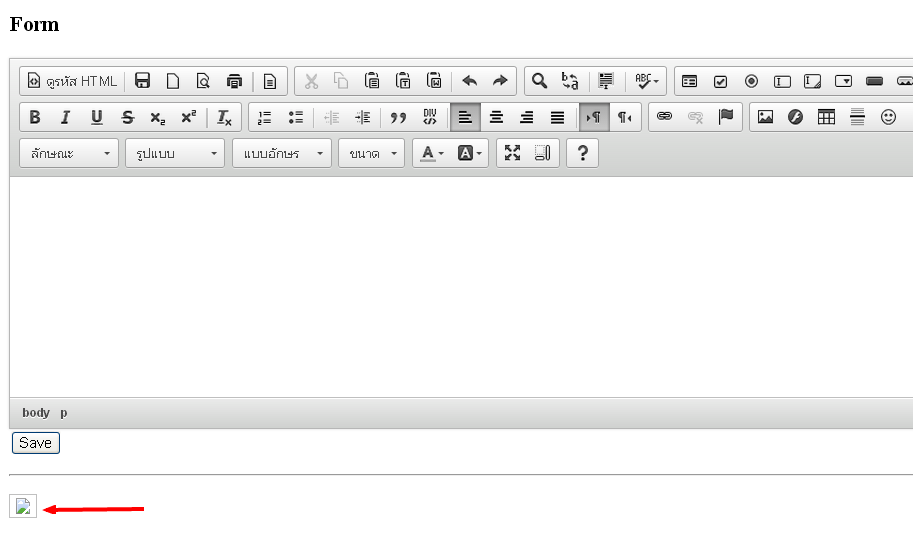This screenshot has width=913, height=547.
Task: Click the Increase Indent icon
Action: click(x=362, y=117)
